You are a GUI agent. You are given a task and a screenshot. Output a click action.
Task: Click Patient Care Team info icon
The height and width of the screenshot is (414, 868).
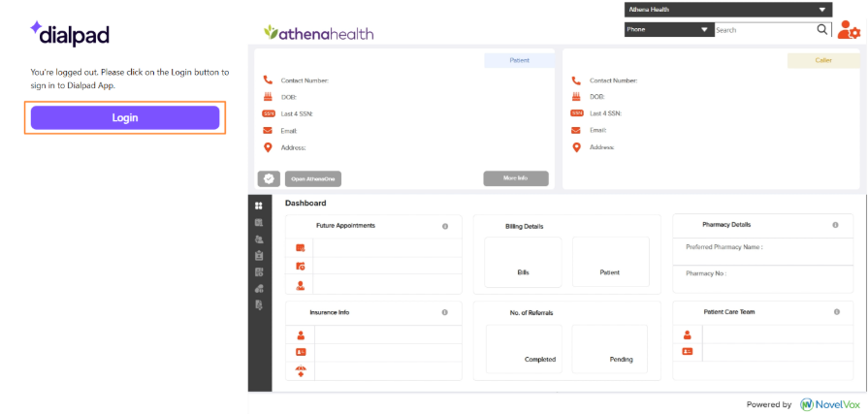pos(836,312)
